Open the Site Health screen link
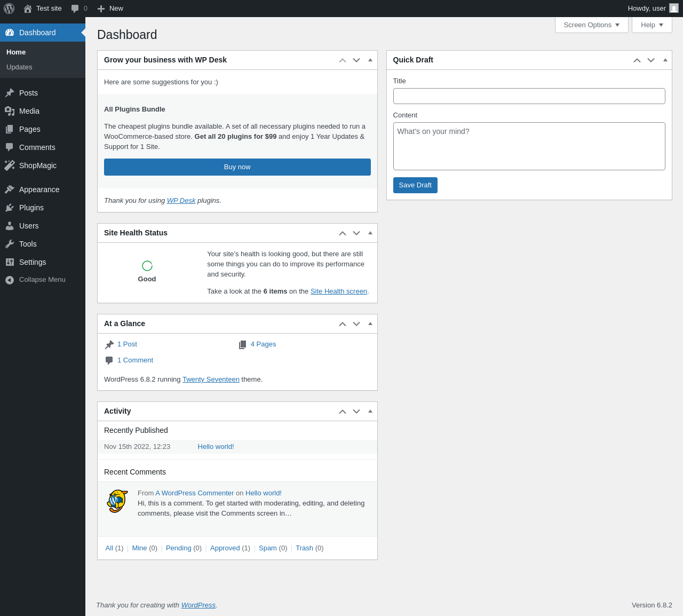The width and height of the screenshot is (683, 616). pyautogui.click(x=339, y=291)
